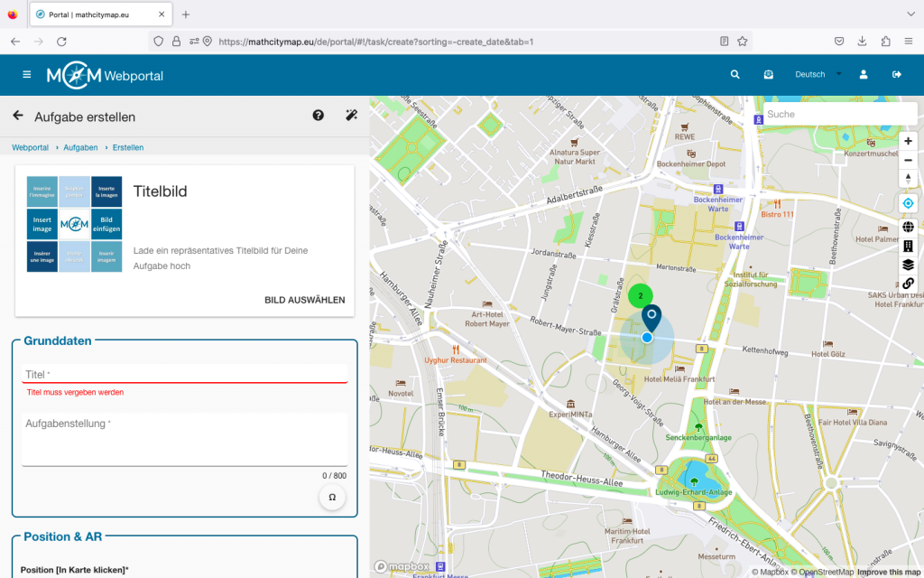924x578 pixels.
Task: Click the locate me map control
Action: click(x=908, y=203)
